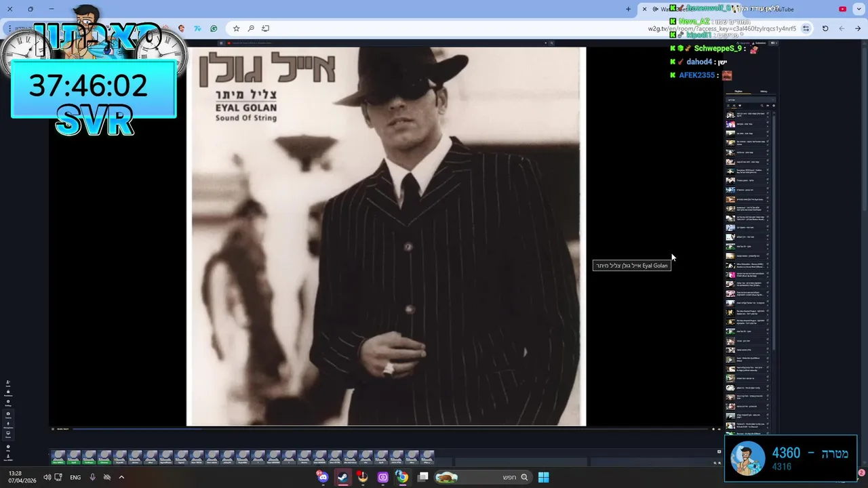Open Steam from the taskbar

[x=343, y=477]
